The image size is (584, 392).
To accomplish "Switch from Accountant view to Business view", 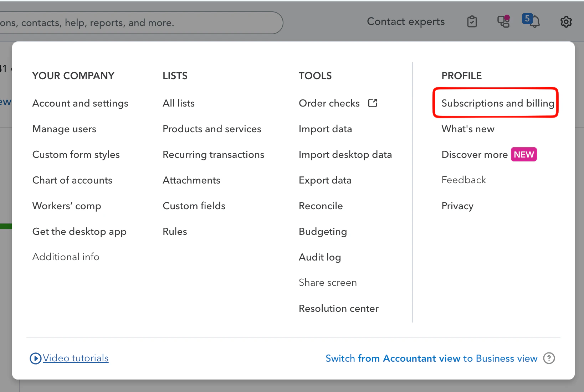I will click(x=431, y=359).
